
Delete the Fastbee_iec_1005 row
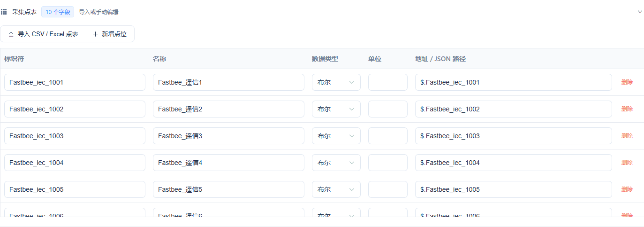627,189
